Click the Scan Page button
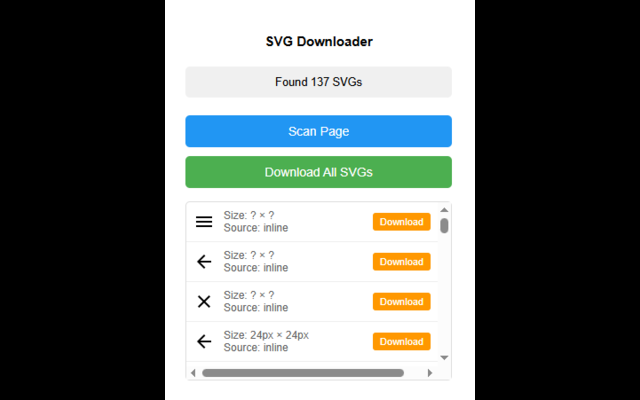 coord(318,131)
